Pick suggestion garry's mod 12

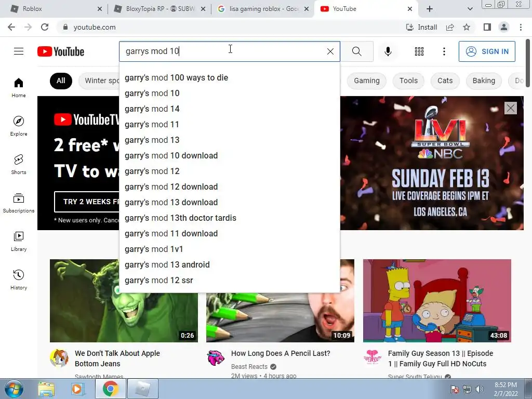coord(229,171)
